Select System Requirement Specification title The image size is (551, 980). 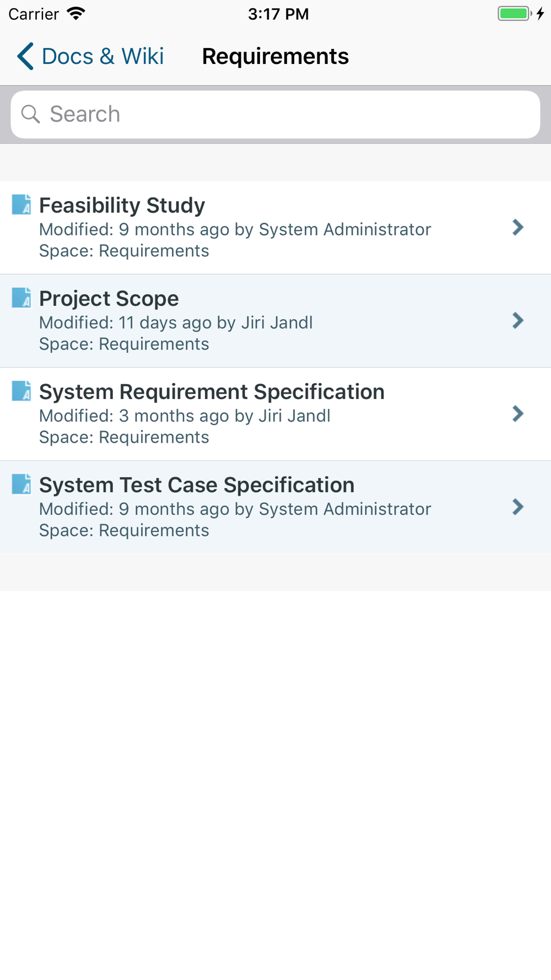212,391
